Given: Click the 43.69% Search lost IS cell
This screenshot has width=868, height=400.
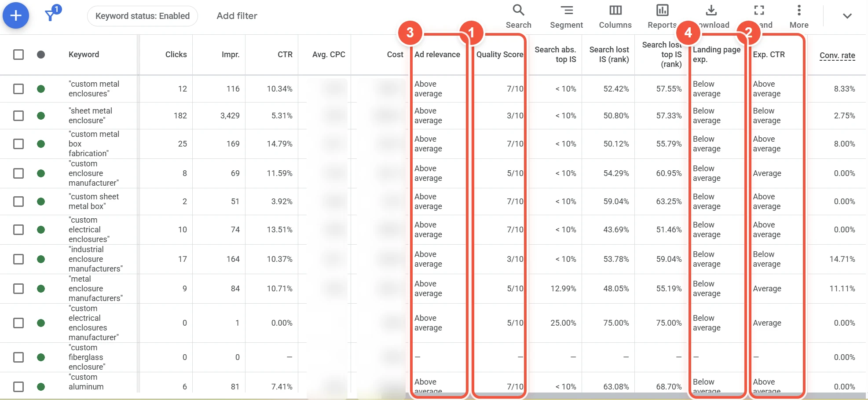Looking at the screenshot, I should point(616,230).
